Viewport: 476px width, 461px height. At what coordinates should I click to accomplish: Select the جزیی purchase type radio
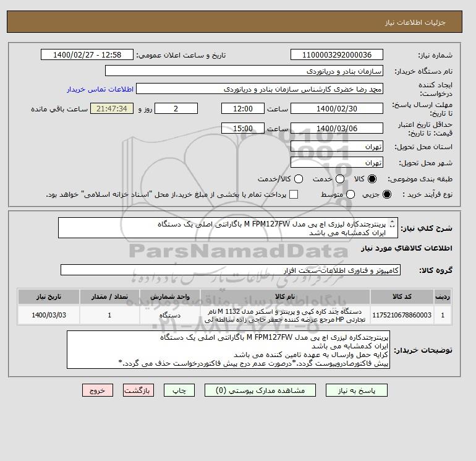387,194
